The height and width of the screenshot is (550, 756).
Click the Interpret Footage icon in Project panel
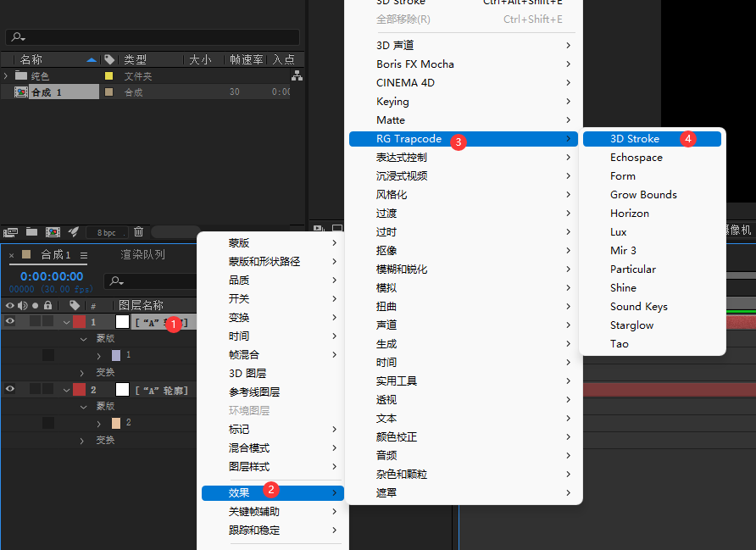(11, 232)
